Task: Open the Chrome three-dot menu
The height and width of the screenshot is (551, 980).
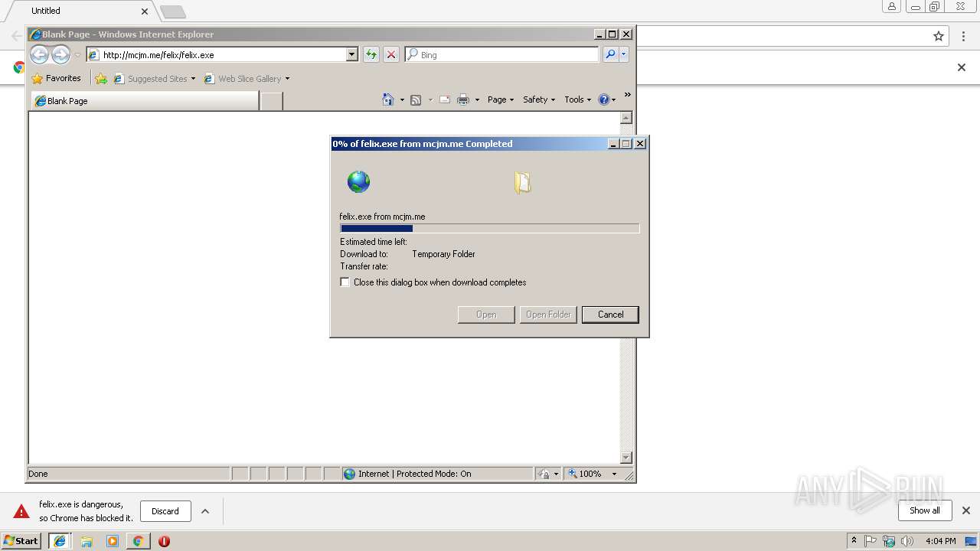Action: [964, 36]
